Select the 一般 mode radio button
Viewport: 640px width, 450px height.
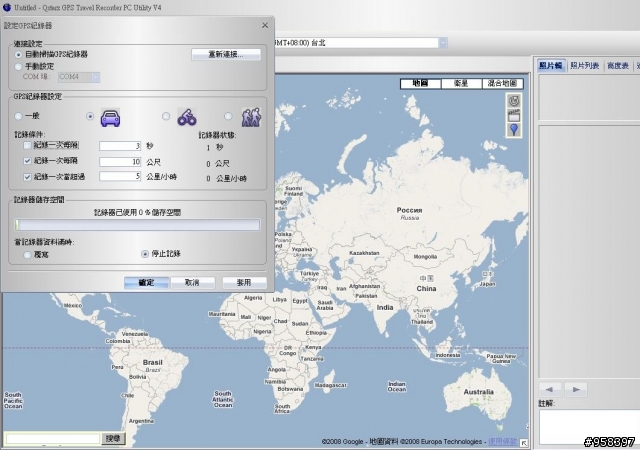[x=18, y=116]
